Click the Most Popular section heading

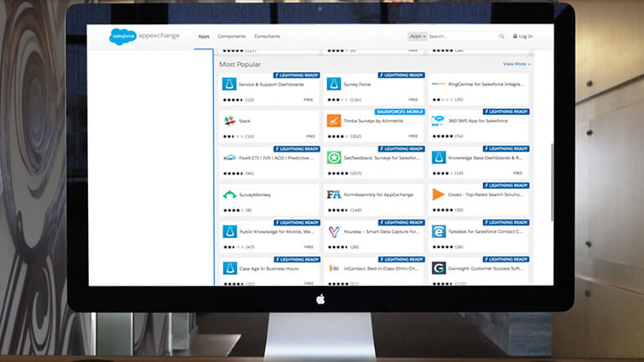tap(240, 65)
